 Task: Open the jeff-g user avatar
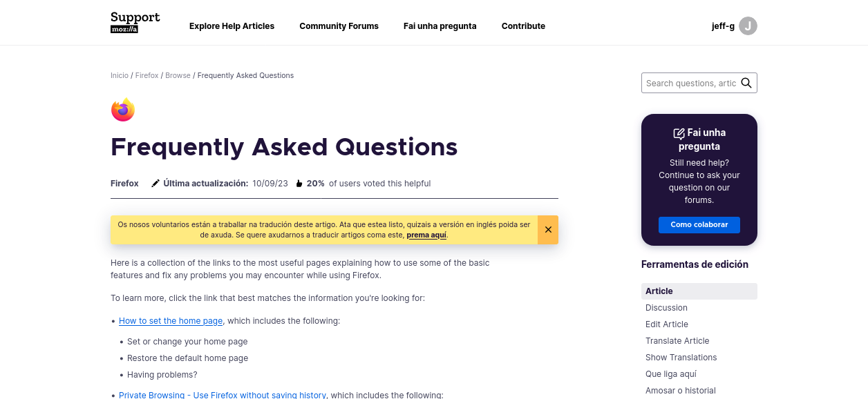point(748,26)
